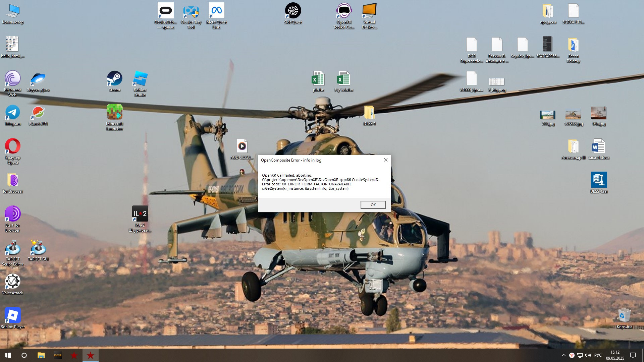Select the Telegram desktop shortcut
The height and width of the screenshot is (362, 644).
tap(13, 115)
